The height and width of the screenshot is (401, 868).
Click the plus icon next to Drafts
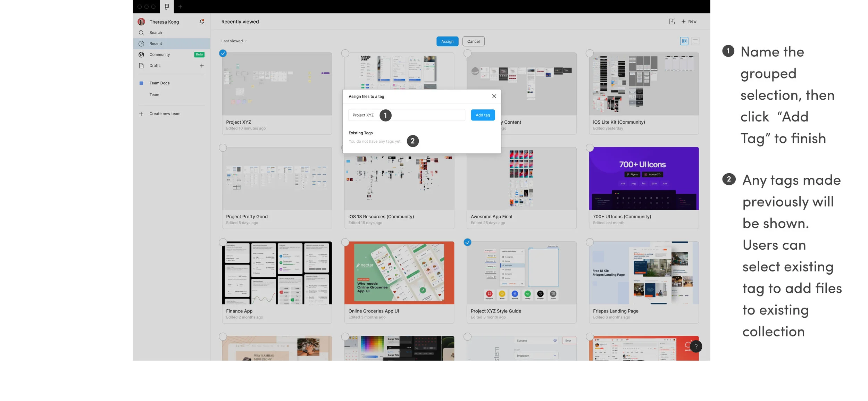(202, 66)
